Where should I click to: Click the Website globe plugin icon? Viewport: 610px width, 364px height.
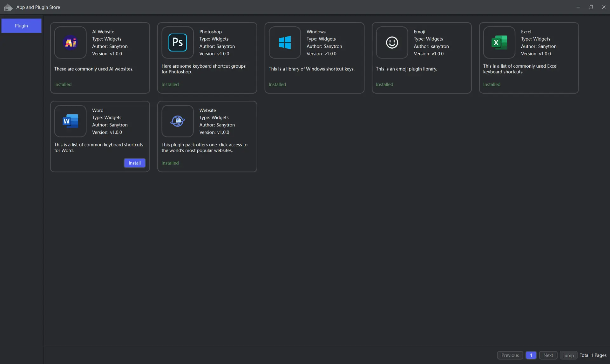[178, 121]
